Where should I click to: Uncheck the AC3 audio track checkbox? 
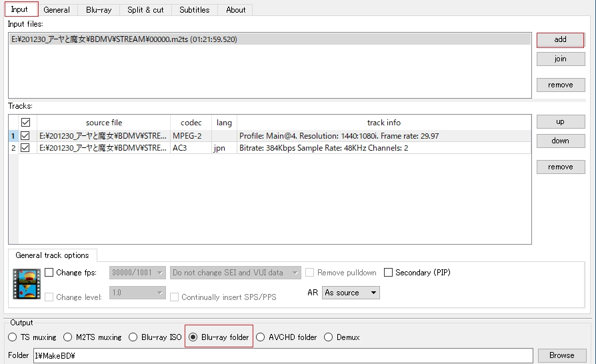[x=26, y=148]
